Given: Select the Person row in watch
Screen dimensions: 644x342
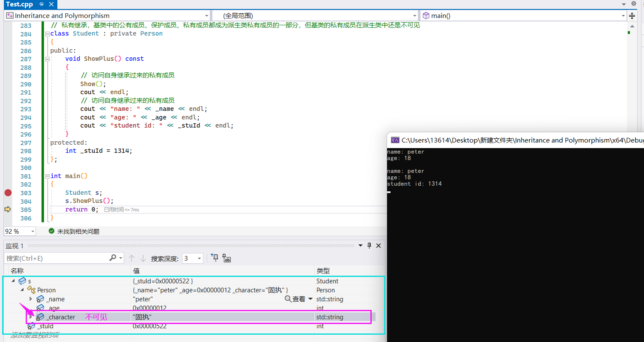Looking at the screenshot, I should tap(192, 290).
